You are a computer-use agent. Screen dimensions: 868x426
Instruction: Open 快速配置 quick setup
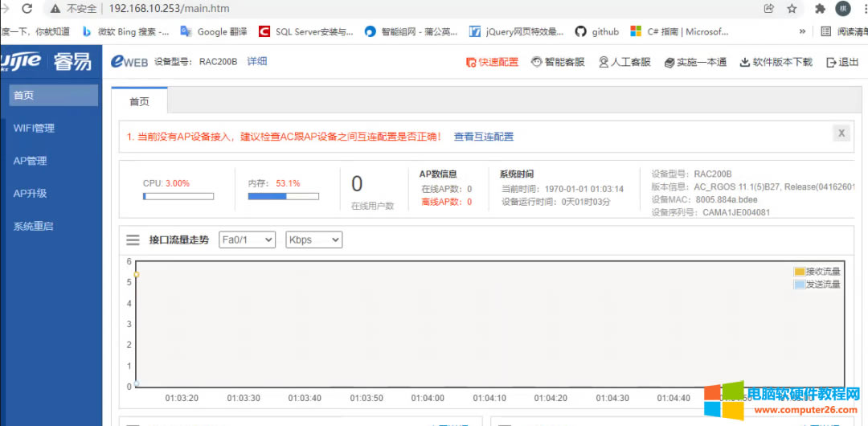tap(492, 62)
